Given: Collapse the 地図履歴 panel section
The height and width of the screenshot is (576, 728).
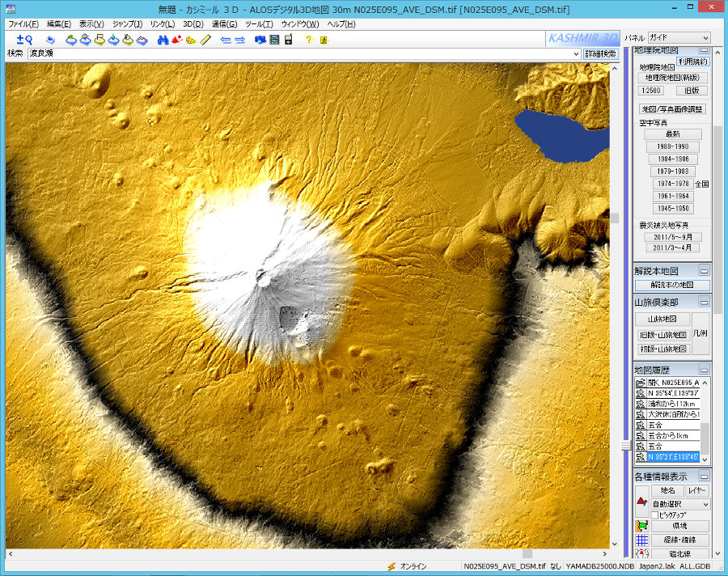Looking at the screenshot, I should [x=704, y=369].
